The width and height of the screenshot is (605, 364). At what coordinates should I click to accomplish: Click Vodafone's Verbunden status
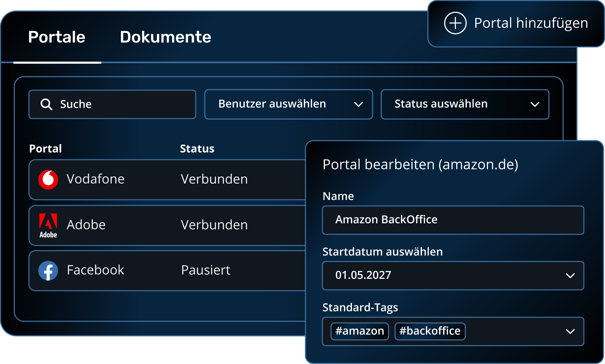point(214,179)
